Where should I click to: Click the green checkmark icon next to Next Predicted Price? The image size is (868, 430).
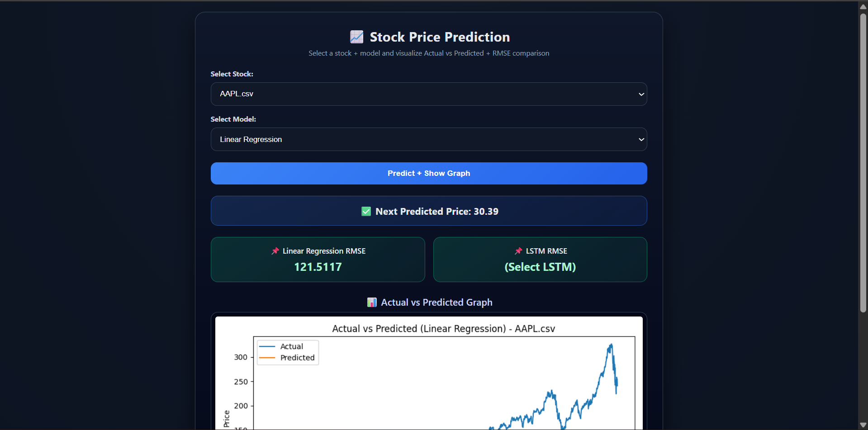click(366, 212)
